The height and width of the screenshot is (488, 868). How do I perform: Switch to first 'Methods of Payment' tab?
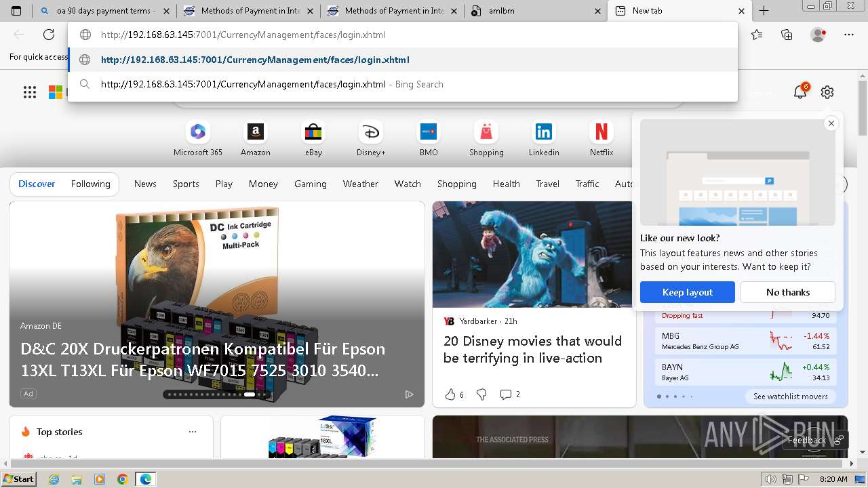click(250, 11)
